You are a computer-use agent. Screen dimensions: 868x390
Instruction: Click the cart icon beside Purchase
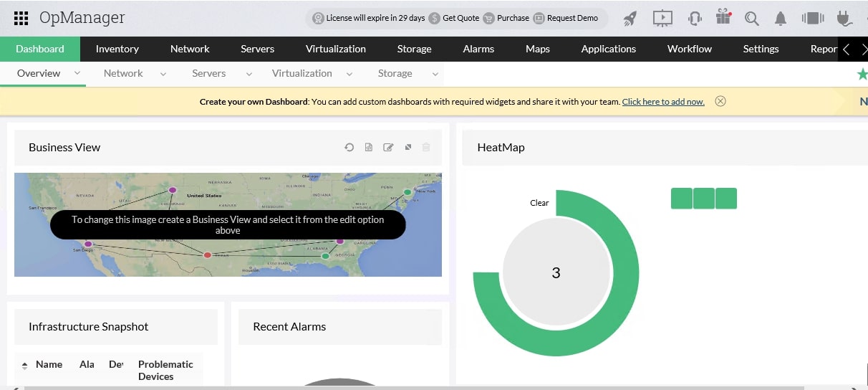[x=488, y=18]
